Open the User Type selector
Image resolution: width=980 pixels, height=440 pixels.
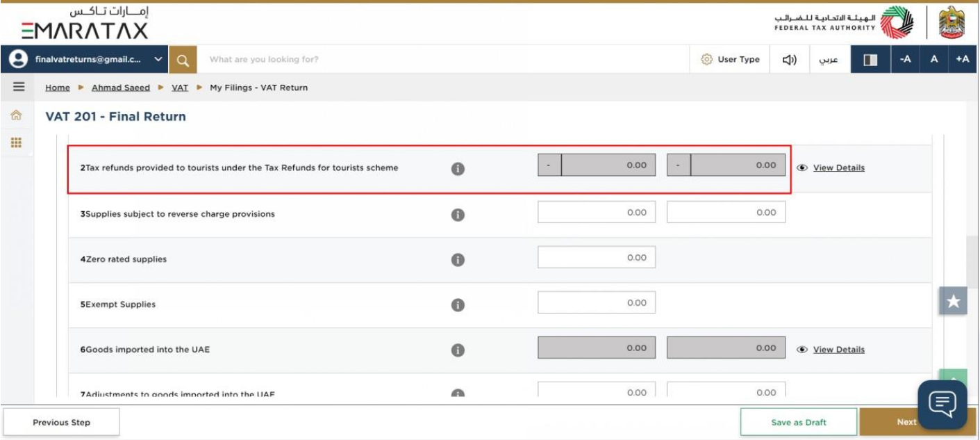click(x=730, y=60)
